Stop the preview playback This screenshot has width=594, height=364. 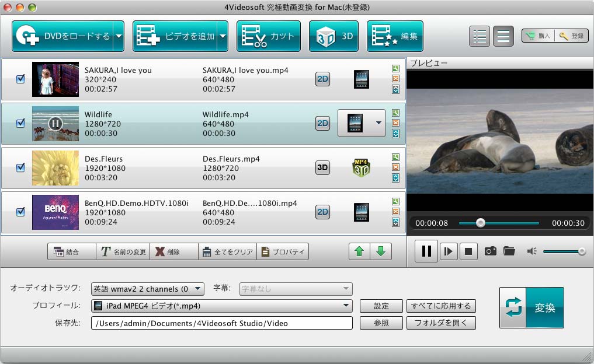point(467,251)
